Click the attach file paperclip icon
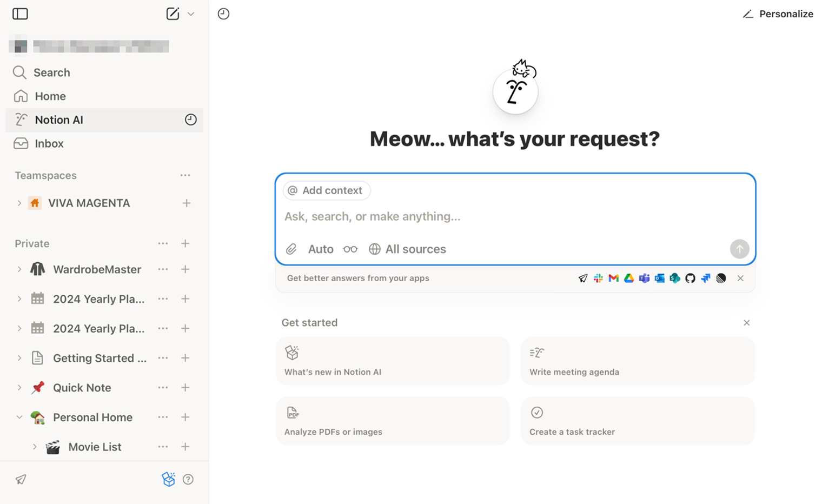 (x=291, y=249)
